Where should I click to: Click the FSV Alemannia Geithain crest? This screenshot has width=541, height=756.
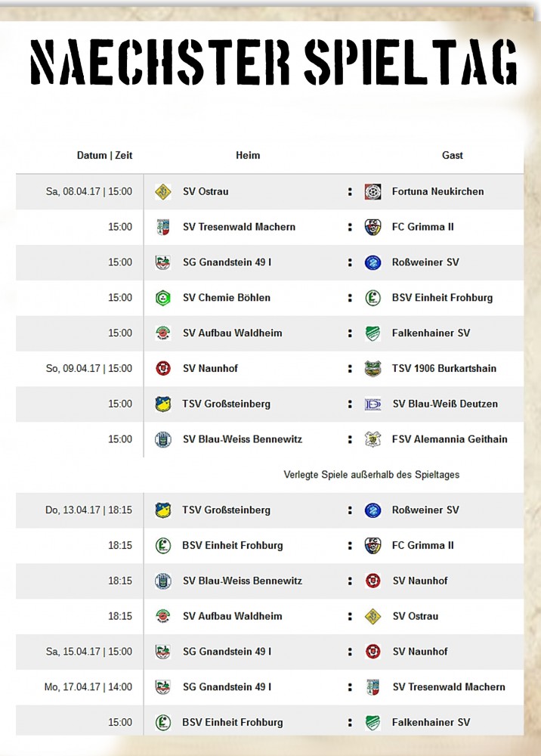tap(373, 439)
